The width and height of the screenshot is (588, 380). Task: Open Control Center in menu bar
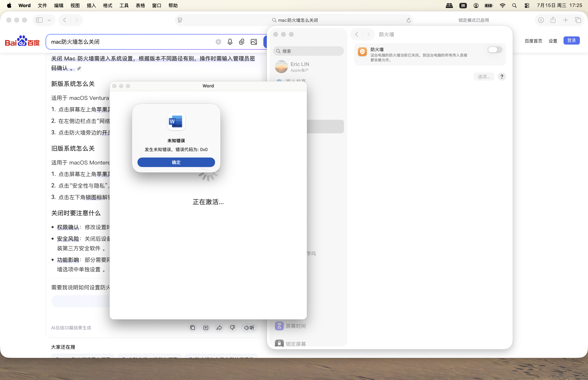coord(527,5)
